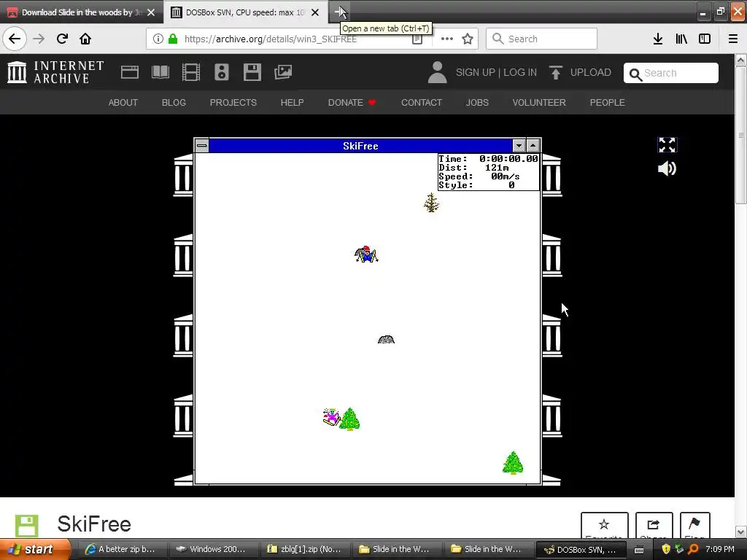The width and height of the screenshot is (747, 560).
Task: Mute the emulator sound
Action: (667, 168)
